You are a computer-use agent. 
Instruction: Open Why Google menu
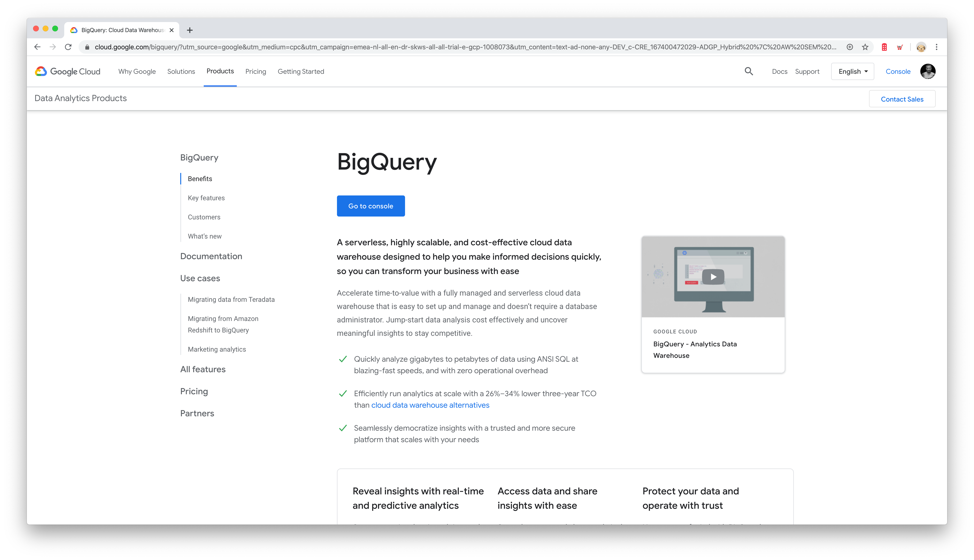pyautogui.click(x=137, y=72)
